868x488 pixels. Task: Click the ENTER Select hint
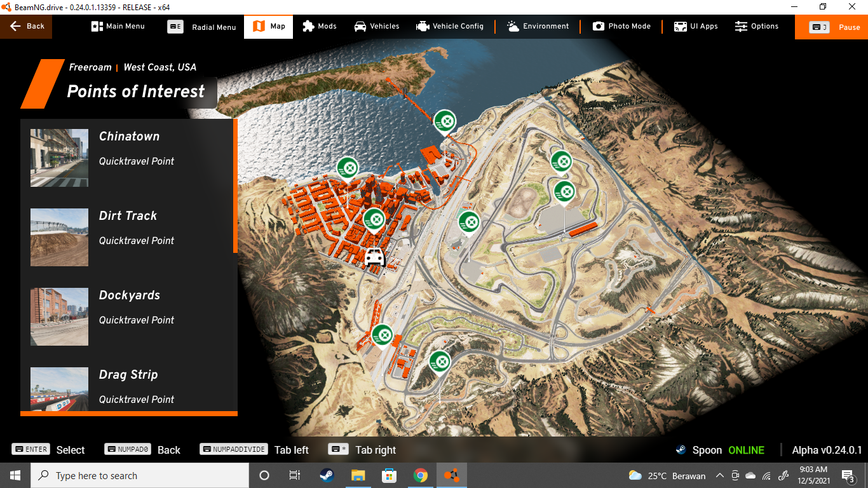[x=48, y=450]
